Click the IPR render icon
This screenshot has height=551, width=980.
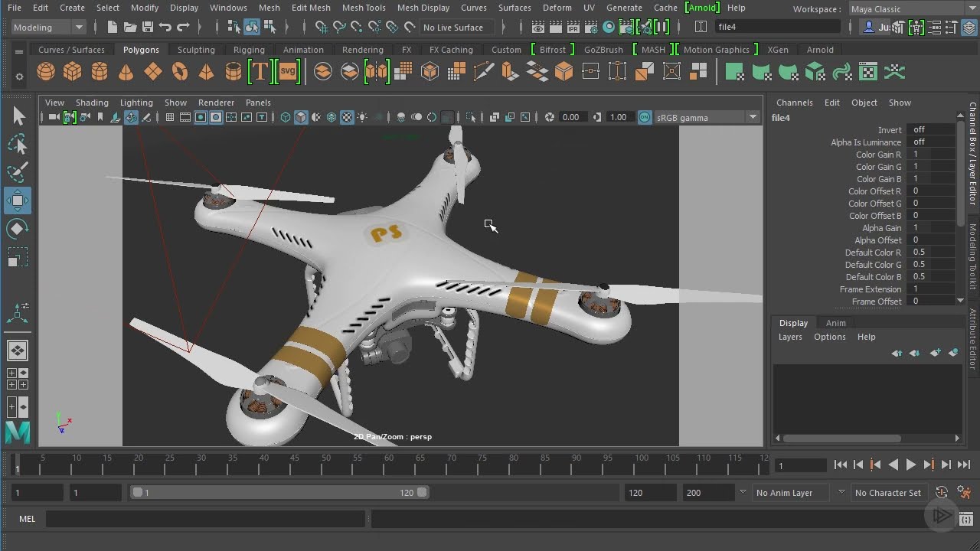[573, 27]
